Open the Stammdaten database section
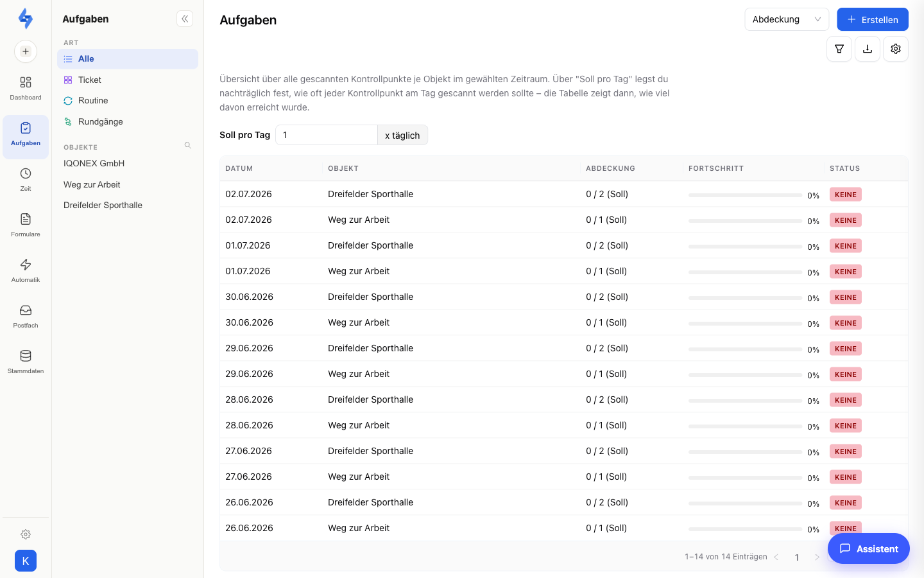Screen dimensions: 924x578 [26, 362]
